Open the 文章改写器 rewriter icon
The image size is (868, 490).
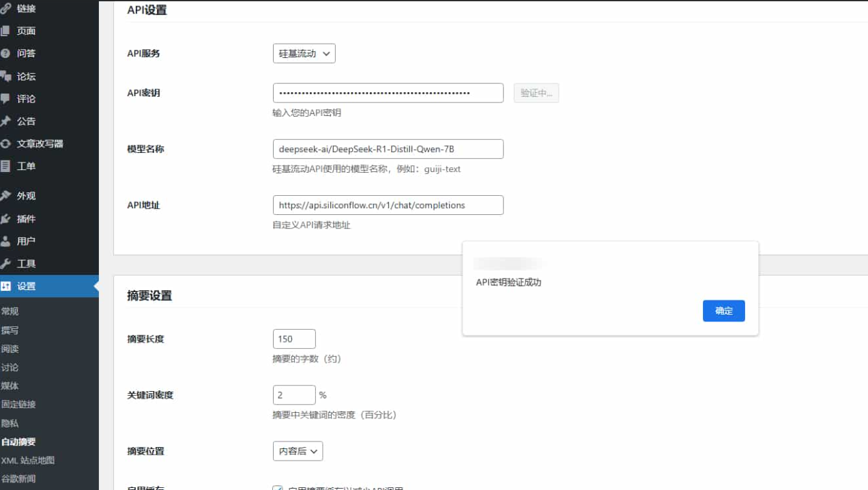click(x=5, y=144)
